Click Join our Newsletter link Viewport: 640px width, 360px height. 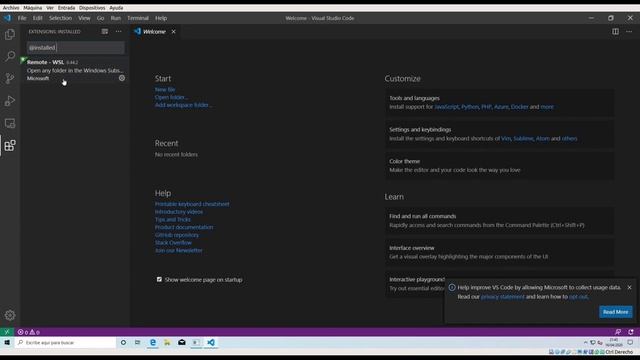click(x=178, y=251)
